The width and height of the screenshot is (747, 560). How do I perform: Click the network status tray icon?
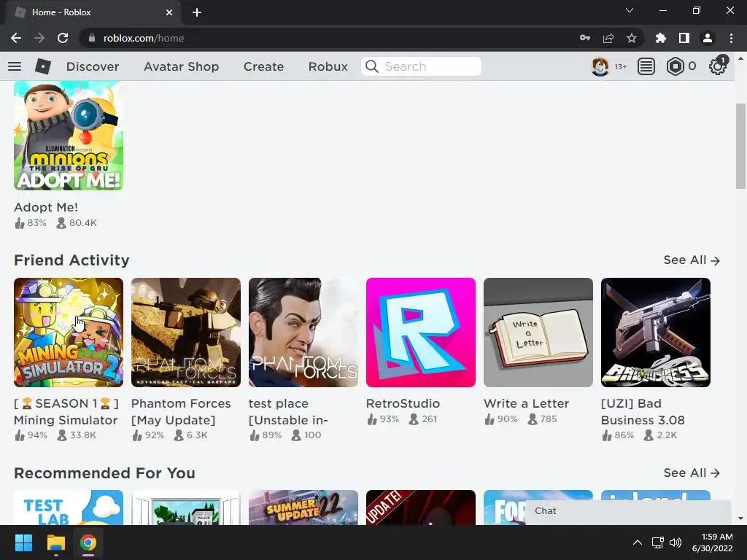click(658, 542)
